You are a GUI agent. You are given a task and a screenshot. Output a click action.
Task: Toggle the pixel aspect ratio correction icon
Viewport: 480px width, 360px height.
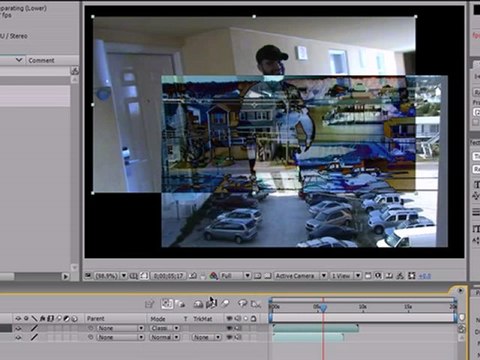tap(368, 276)
